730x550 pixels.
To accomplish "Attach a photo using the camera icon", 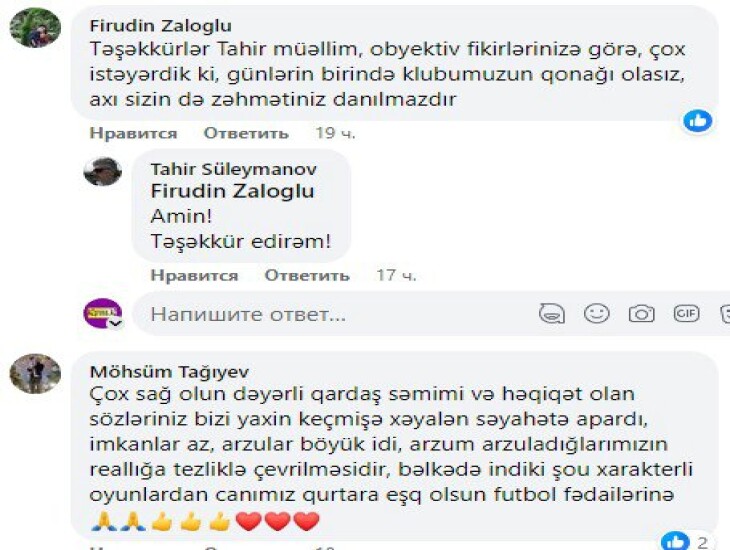I will click(642, 313).
